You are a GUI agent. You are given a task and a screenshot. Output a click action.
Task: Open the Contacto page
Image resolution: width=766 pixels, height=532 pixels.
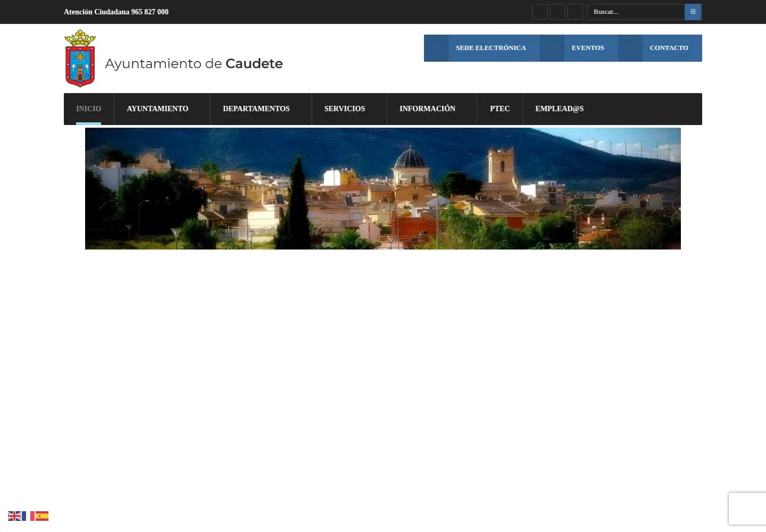click(660, 48)
